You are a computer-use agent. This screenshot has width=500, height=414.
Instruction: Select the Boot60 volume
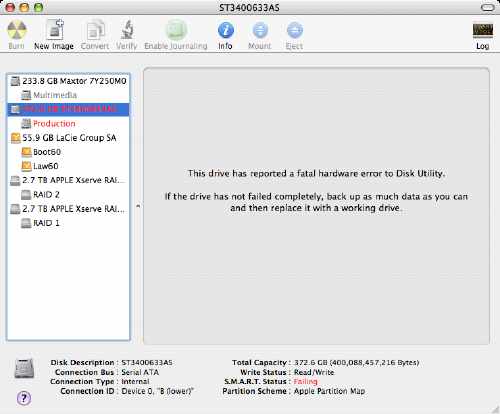(x=68, y=152)
